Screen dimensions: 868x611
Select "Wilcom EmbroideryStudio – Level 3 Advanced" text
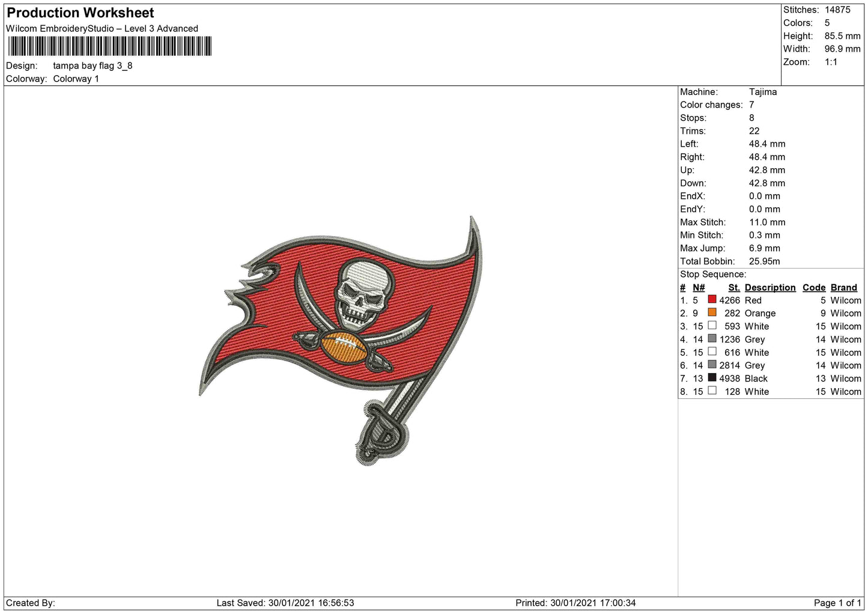[x=102, y=28]
